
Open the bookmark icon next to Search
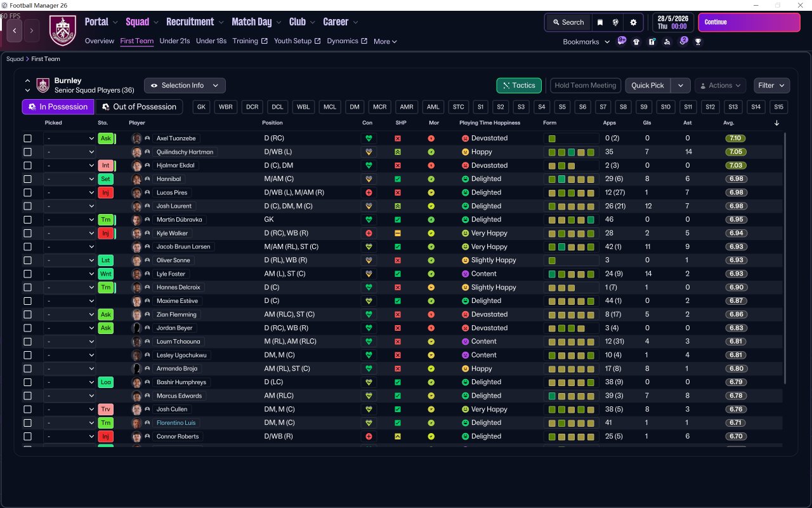(x=600, y=22)
